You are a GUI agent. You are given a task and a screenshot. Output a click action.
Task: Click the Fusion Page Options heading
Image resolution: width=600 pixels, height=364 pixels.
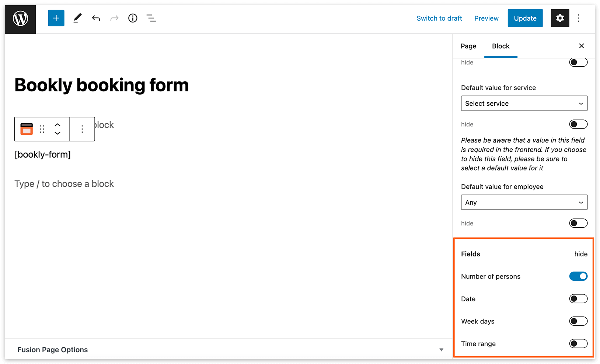[x=53, y=350]
